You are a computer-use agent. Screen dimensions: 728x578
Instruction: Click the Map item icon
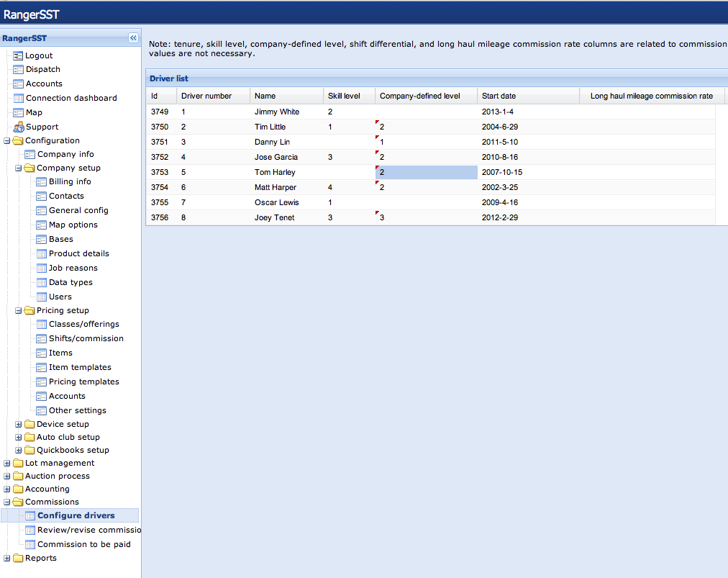click(x=19, y=112)
